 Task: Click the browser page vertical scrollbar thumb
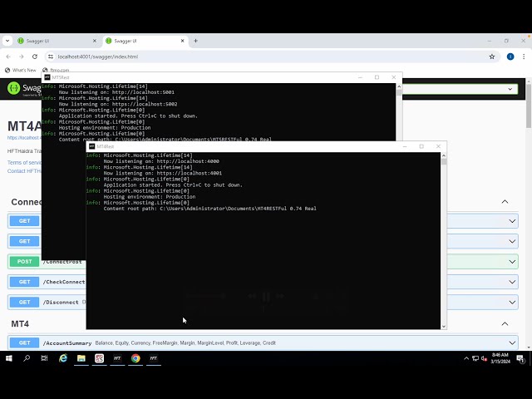click(529, 106)
